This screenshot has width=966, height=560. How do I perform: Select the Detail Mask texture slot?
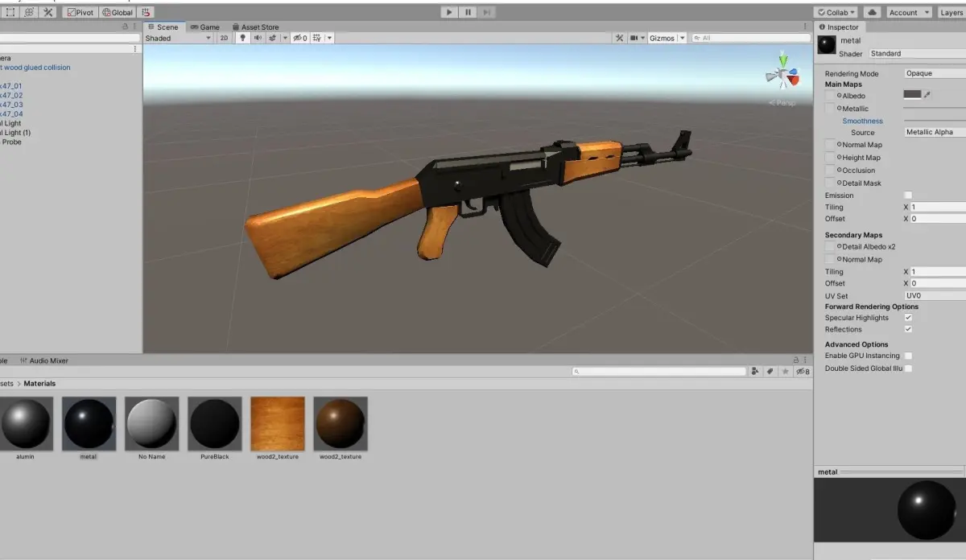pyautogui.click(x=830, y=183)
